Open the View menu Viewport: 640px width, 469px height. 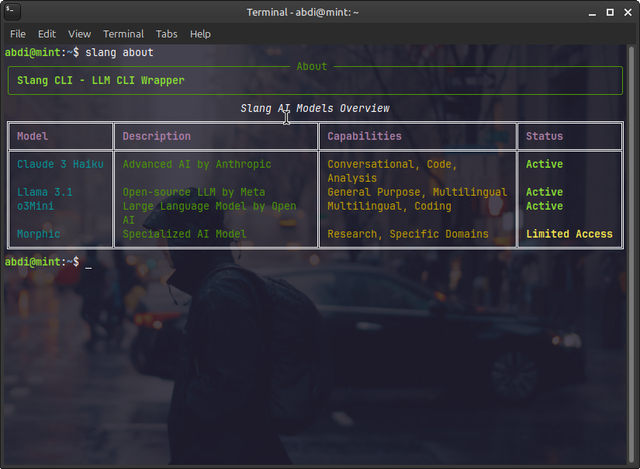(x=79, y=33)
